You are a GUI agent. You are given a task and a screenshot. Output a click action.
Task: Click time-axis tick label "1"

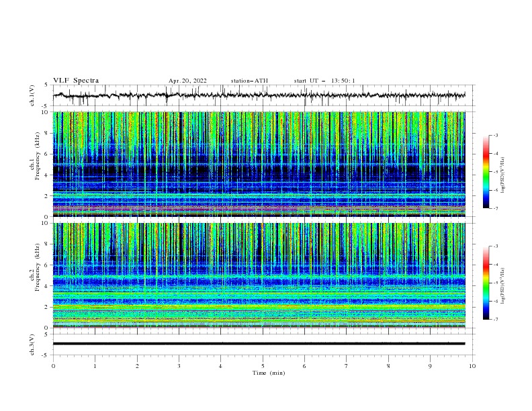pyautogui.click(x=95, y=366)
